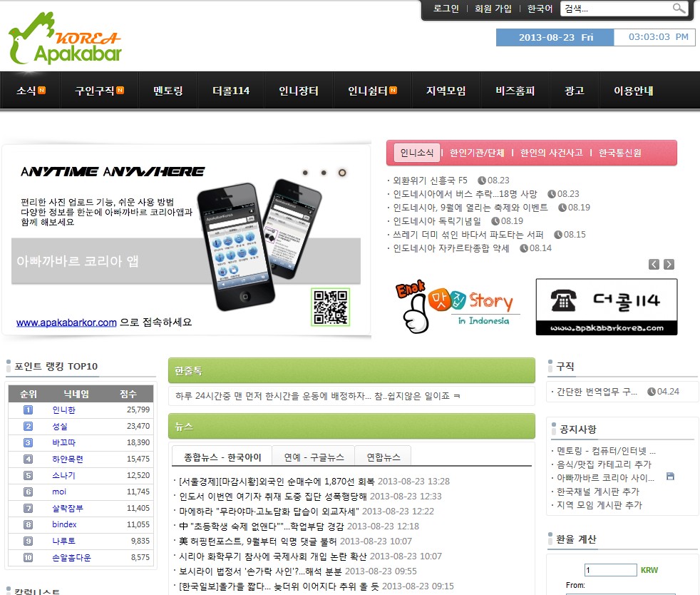Viewport: 700px width, 595px height.
Task: Open the 소식 menu
Action: (26, 91)
